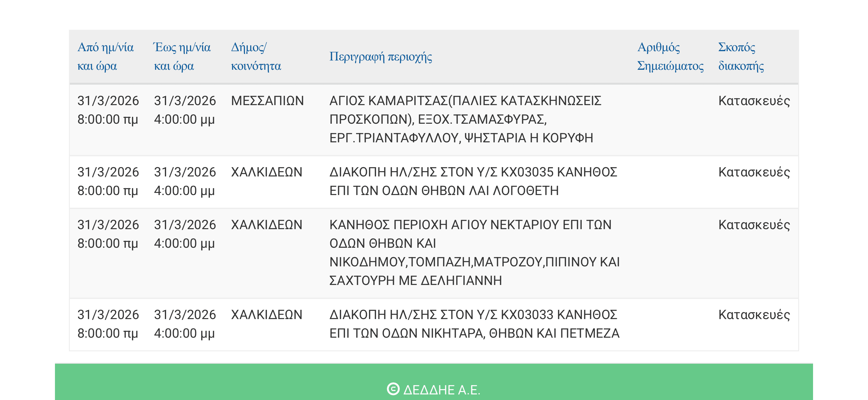Click the 'Δήμος/κοινότητα' column header

[x=256, y=56]
